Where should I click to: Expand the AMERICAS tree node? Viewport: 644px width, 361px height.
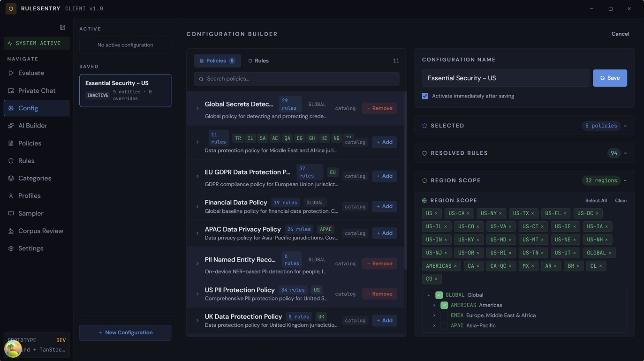click(x=434, y=305)
